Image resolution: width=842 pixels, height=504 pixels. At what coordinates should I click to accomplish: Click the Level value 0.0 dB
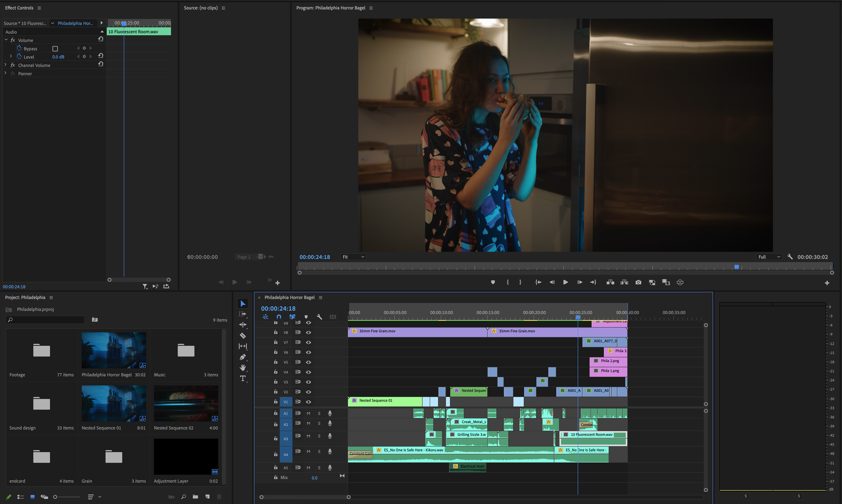58,57
